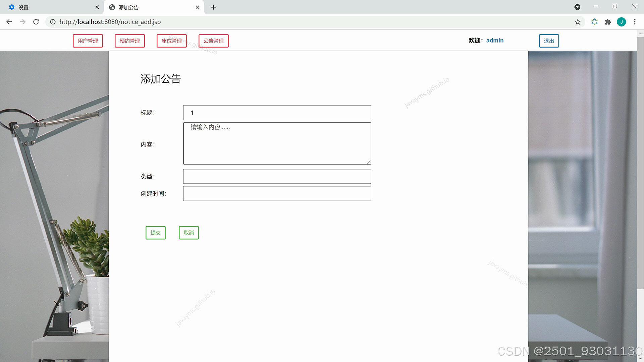The image size is (644, 362).
Task: Click the 内容: label
Action: 148,145
